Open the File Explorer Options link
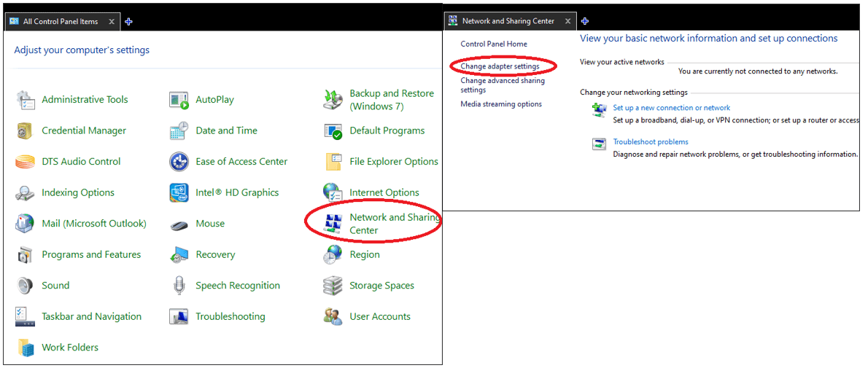Screen dimensions: 868x368 coord(394,162)
